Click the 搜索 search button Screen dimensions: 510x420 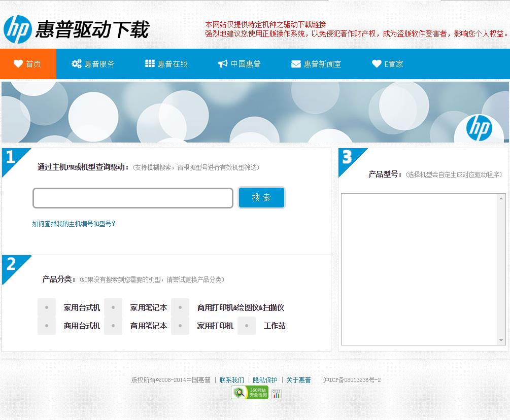point(261,197)
